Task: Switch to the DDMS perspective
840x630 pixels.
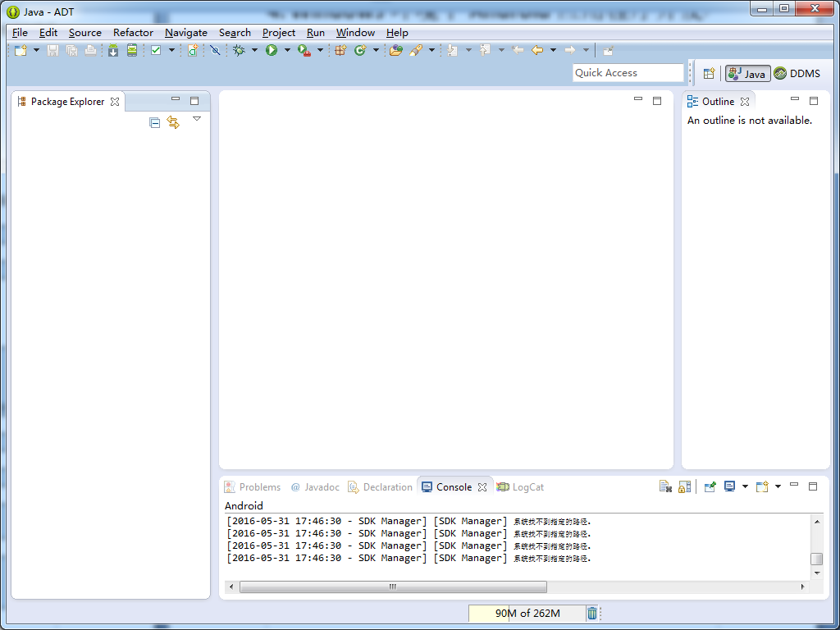Action: (x=797, y=73)
